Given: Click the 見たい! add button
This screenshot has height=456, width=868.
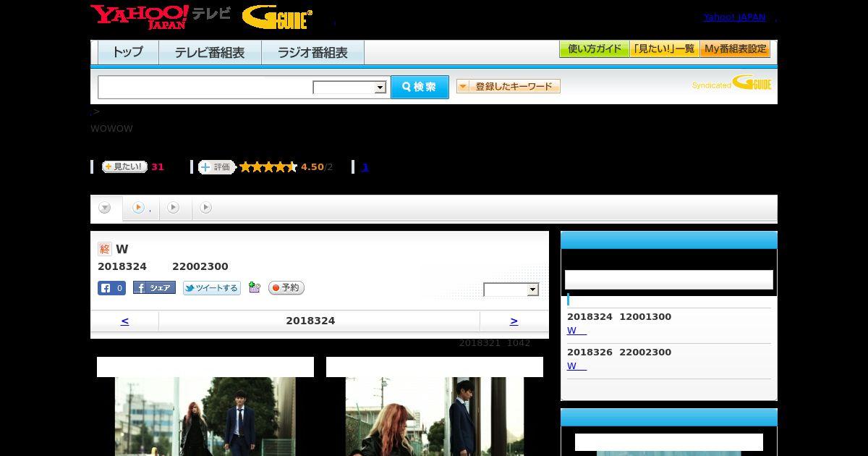Looking at the screenshot, I should [x=124, y=166].
